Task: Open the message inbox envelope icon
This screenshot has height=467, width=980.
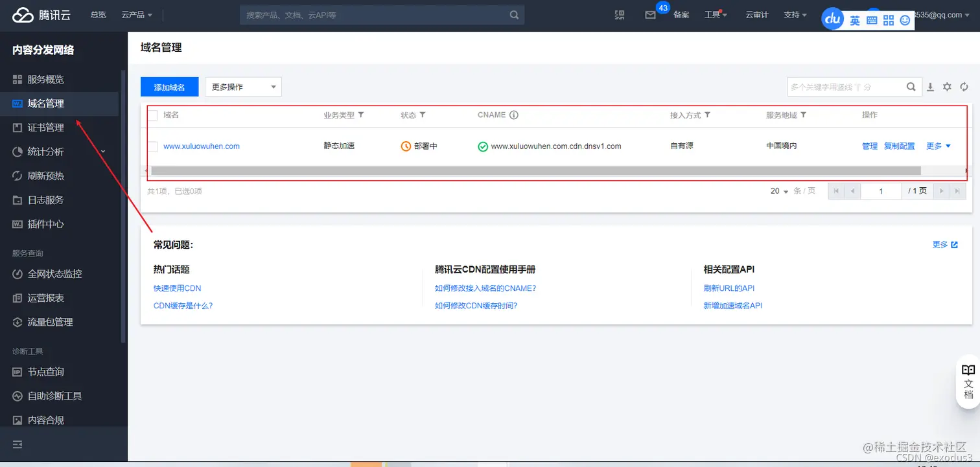Action: click(x=650, y=15)
